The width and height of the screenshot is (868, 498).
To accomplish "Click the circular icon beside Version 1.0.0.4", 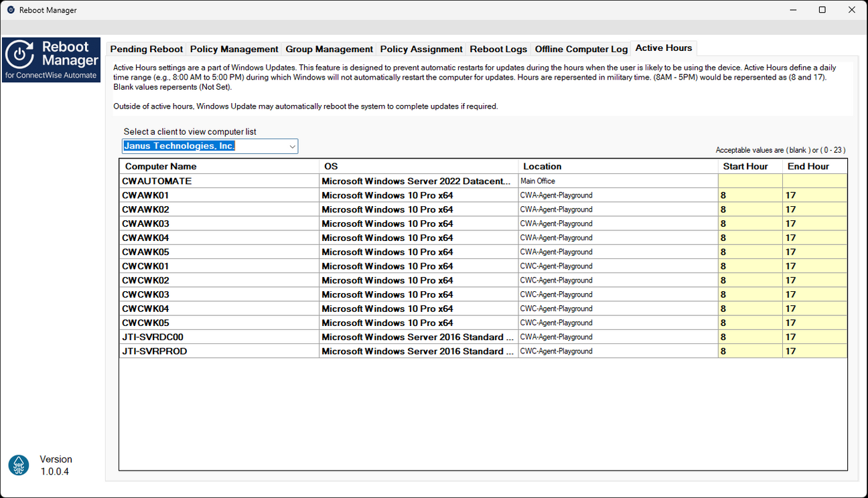I will (x=18, y=465).
